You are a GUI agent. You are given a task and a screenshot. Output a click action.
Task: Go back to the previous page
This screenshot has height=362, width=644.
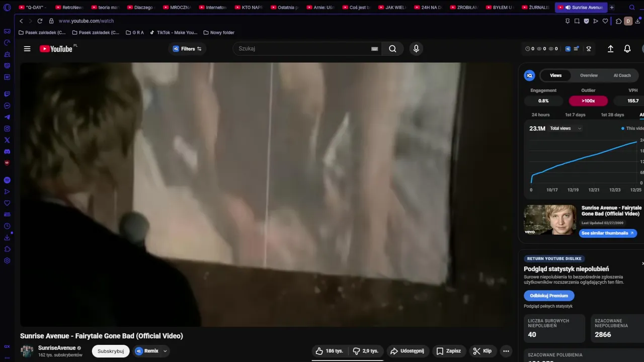click(x=21, y=21)
